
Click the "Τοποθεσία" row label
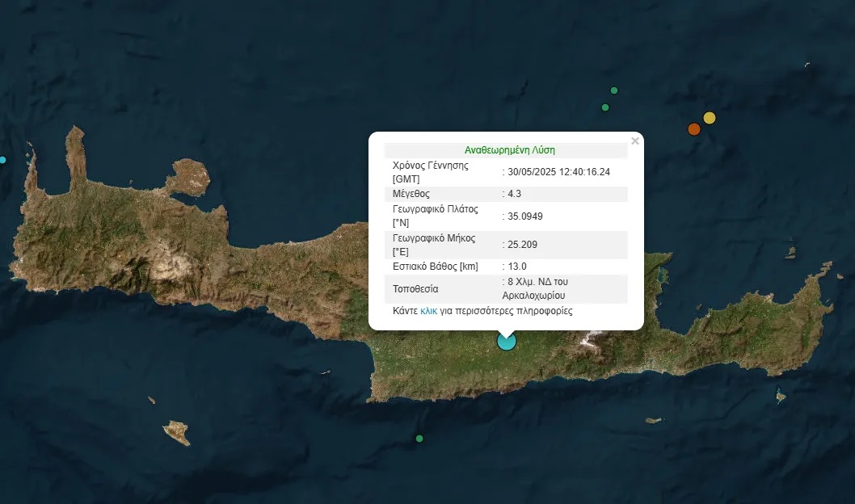(415, 288)
